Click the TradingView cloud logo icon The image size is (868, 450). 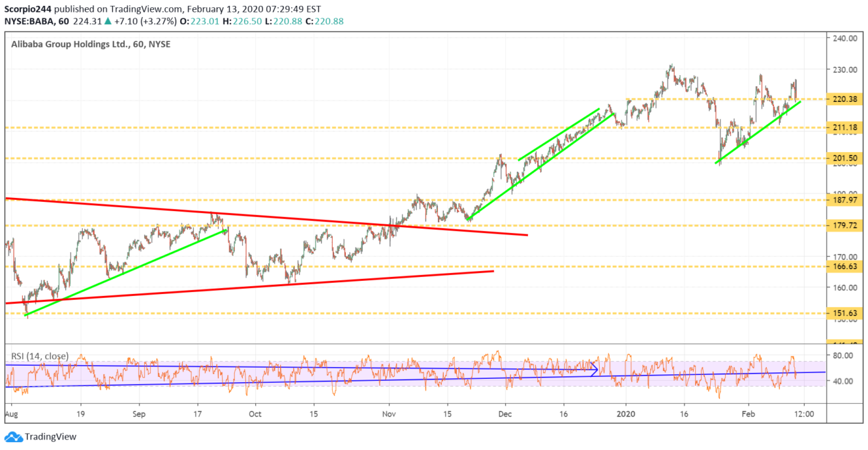12,437
